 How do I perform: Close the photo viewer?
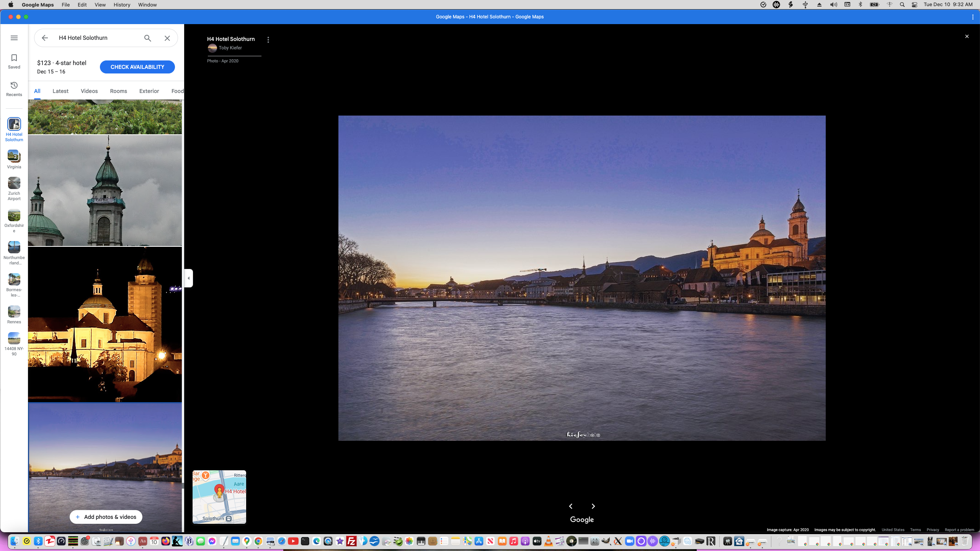point(967,36)
